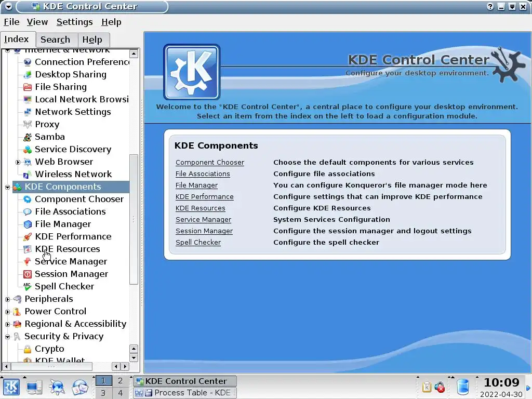
Task: Open the File Manager link
Action: click(196, 185)
